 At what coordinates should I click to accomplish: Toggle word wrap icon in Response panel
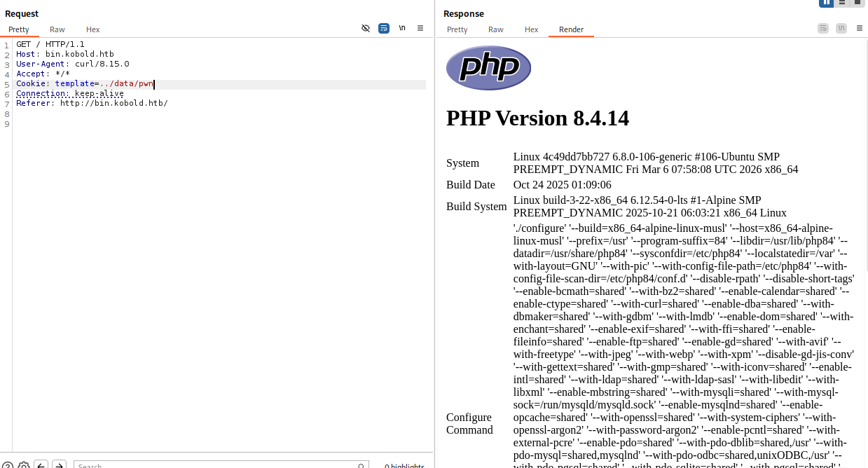click(823, 28)
